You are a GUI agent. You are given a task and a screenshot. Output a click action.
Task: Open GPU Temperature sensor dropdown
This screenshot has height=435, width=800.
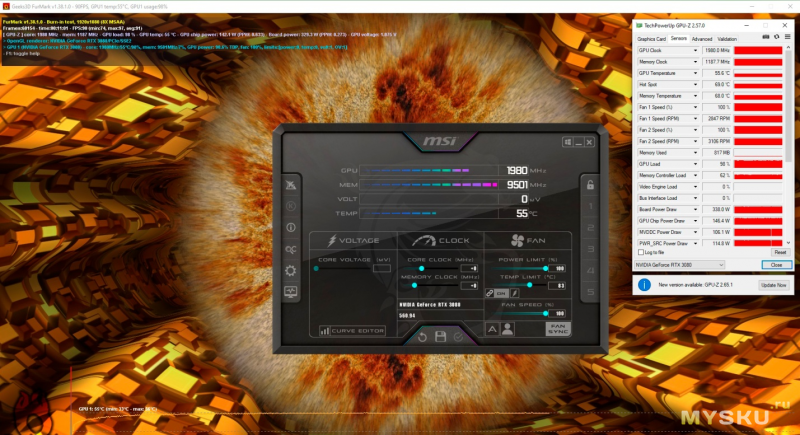(695, 73)
